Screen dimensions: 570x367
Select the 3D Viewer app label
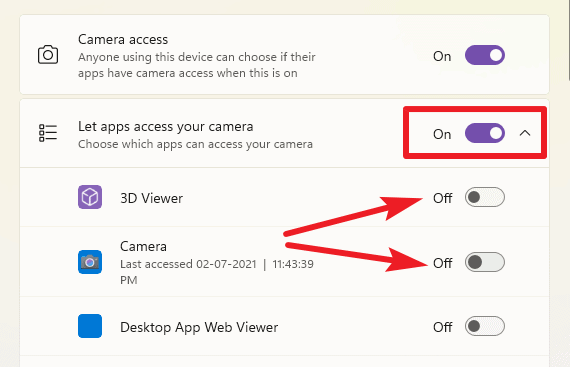pos(152,198)
